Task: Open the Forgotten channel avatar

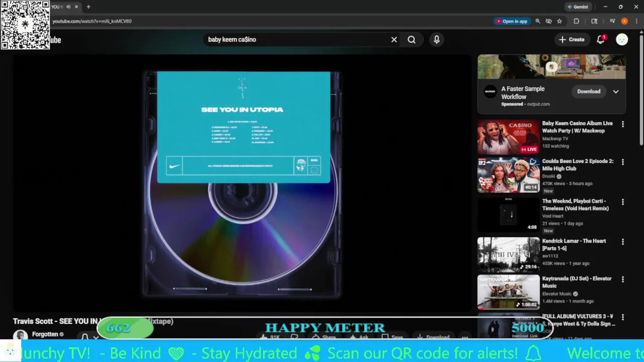Action: coord(20,335)
